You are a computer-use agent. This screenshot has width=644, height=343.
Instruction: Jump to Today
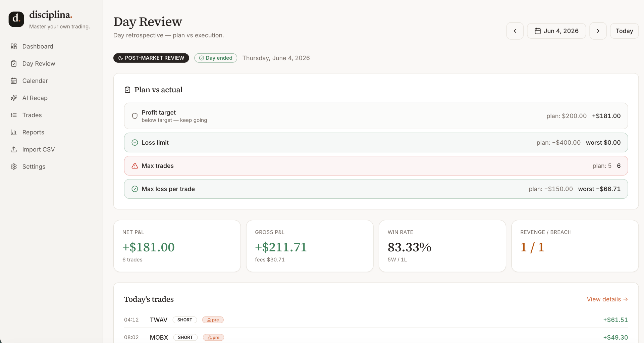point(624,31)
